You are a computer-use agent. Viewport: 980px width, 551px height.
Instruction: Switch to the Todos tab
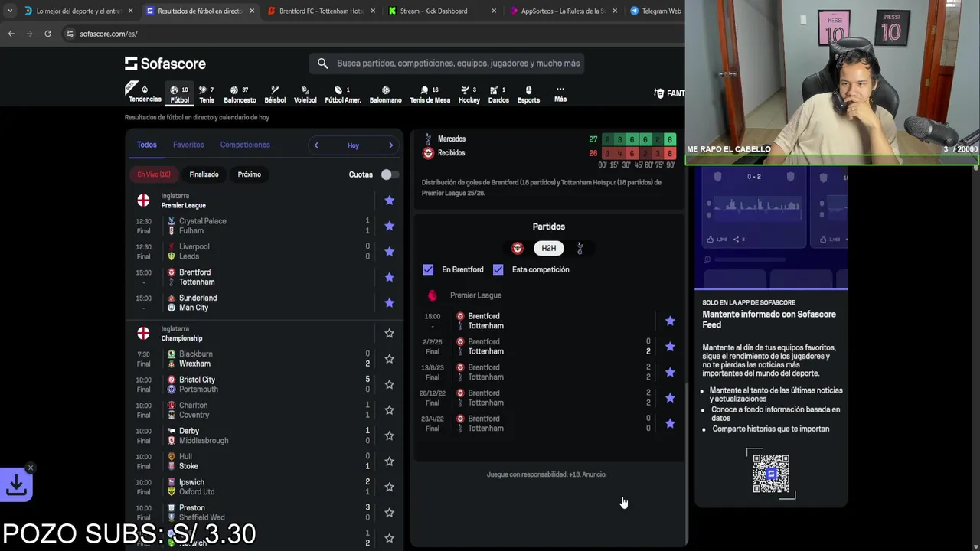(146, 145)
